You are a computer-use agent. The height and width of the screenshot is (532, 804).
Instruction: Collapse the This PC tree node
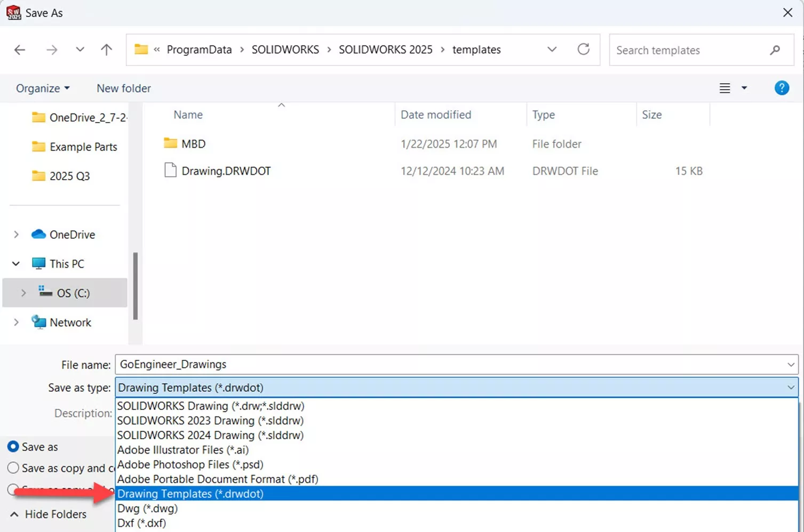pyautogui.click(x=15, y=263)
